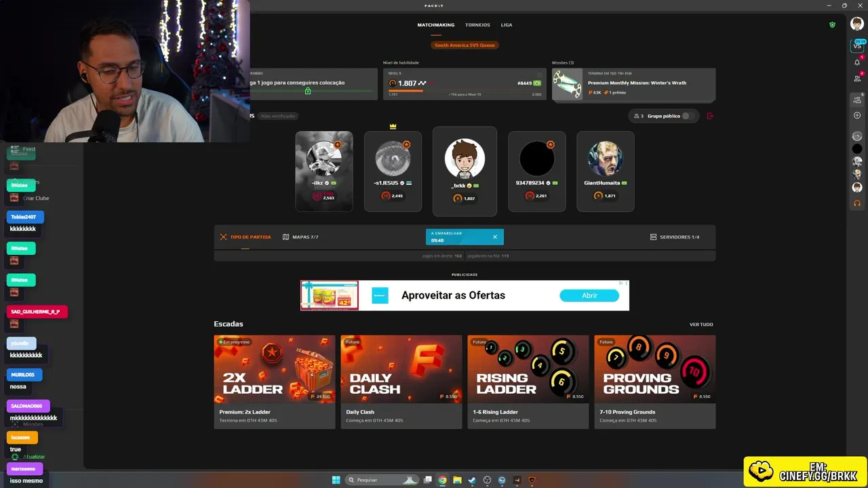Select the _brkk player card
Viewport: 868px width, 488px height.
tap(465, 171)
